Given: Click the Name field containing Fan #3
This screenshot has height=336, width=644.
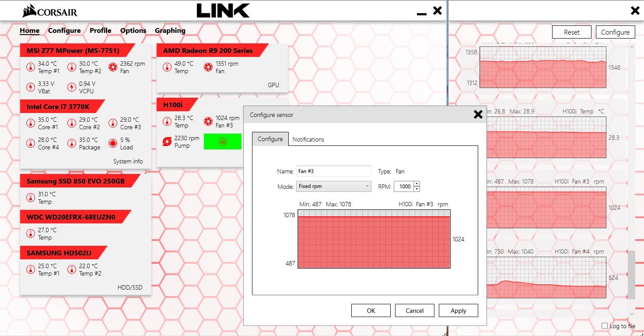Looking at the screenshot, I should point(334,171).
